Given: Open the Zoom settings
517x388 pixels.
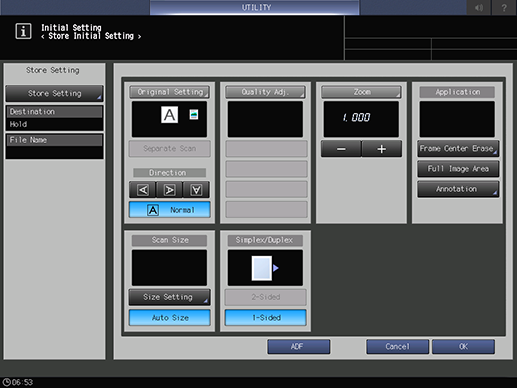Looking at the screenshot, I should tap(361, 92).
